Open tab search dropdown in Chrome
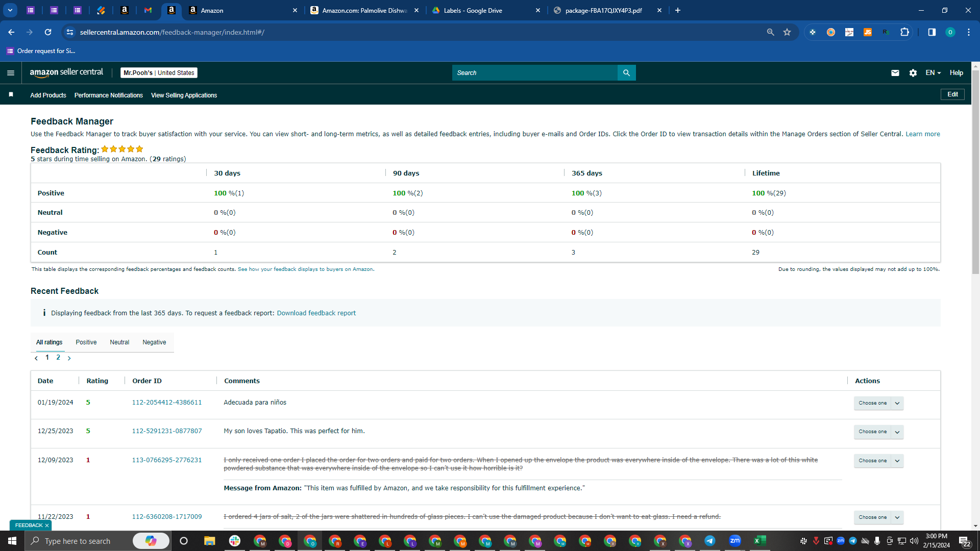This screenshot has width=980, height=551. click(10, 10)
